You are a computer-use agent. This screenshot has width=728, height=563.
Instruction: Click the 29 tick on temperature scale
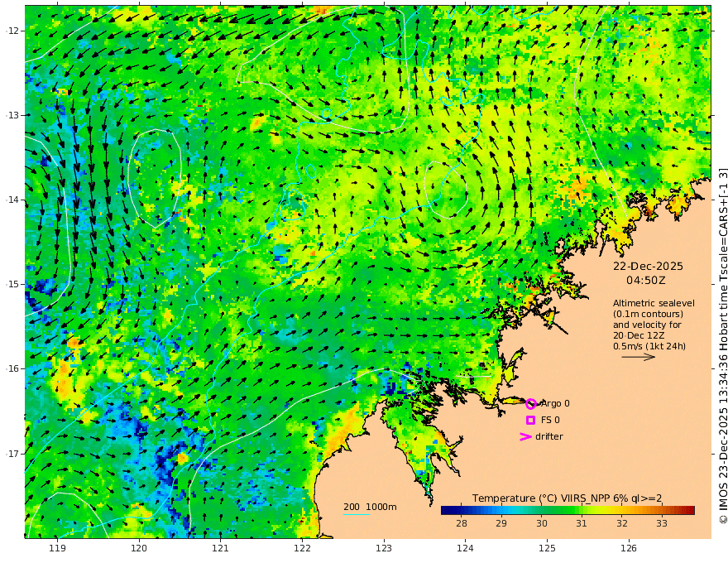[501, 523]
